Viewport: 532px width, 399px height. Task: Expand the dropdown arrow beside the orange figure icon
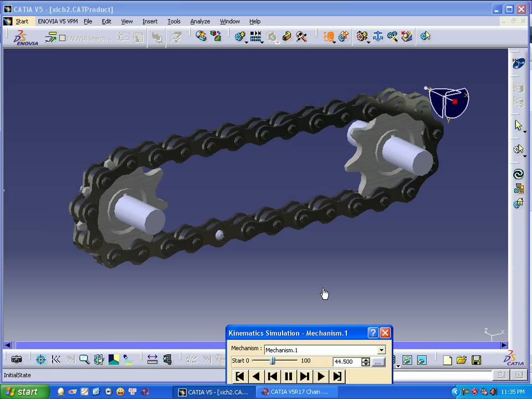coord(335,43)
